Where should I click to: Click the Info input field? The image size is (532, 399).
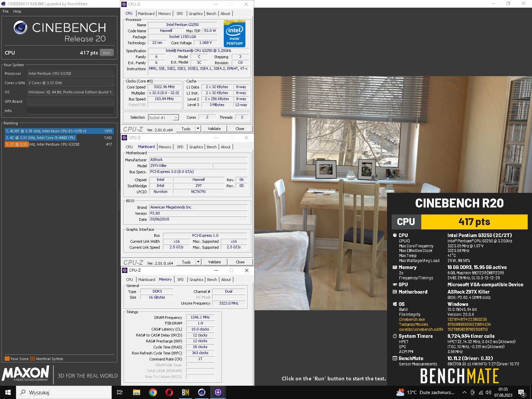[x=70, y=111]
